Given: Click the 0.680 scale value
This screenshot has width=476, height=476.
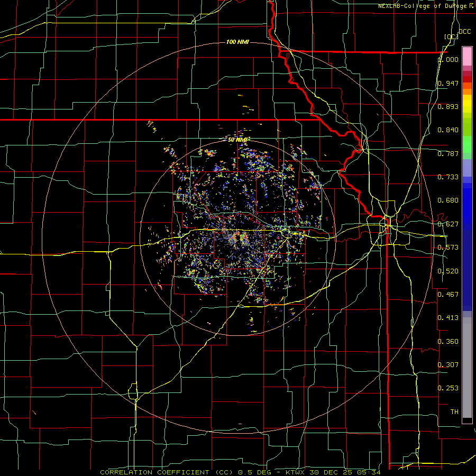Looking at the screenshot, I should tap(448, 200).
